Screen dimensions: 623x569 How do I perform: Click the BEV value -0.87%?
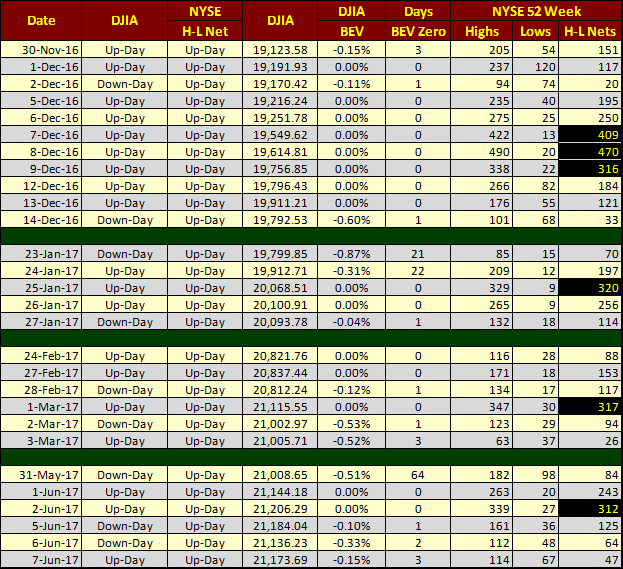click(x=352, y=254)
